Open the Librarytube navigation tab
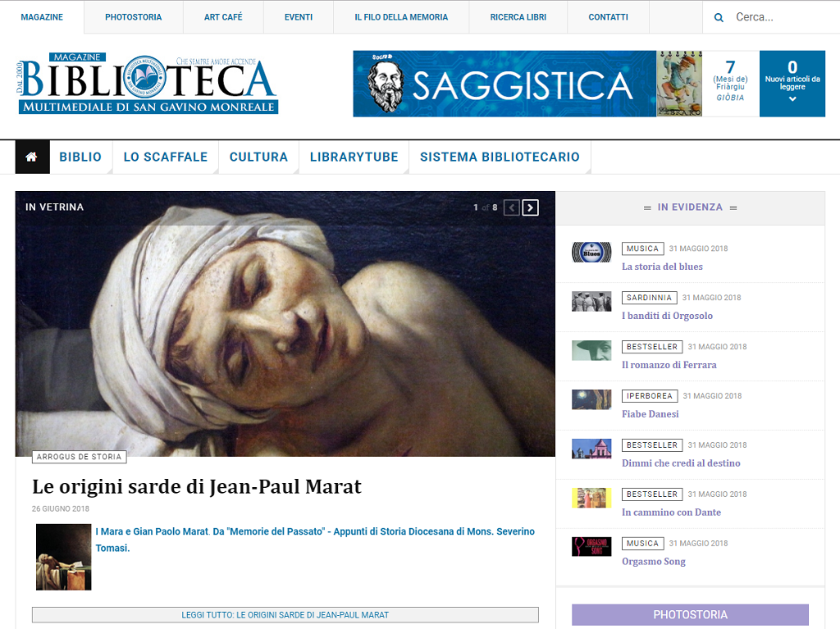Image resolution: width=840 pixels, height=629 pixels. click(354, 157)
